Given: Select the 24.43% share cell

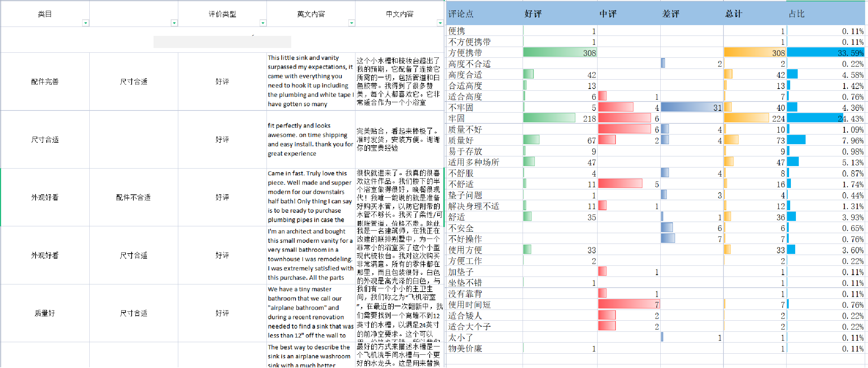Looking at the screenshot, I should (x=826, y=118).
